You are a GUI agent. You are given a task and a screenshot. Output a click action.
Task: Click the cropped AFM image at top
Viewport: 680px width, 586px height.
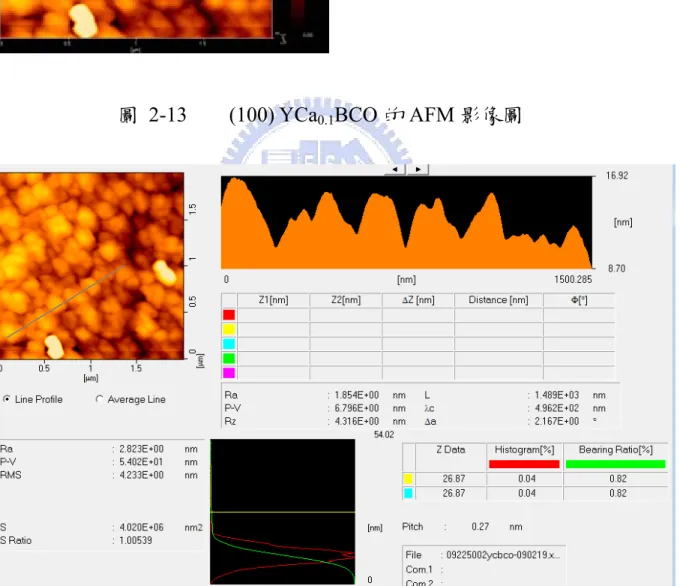pos(136,19)
